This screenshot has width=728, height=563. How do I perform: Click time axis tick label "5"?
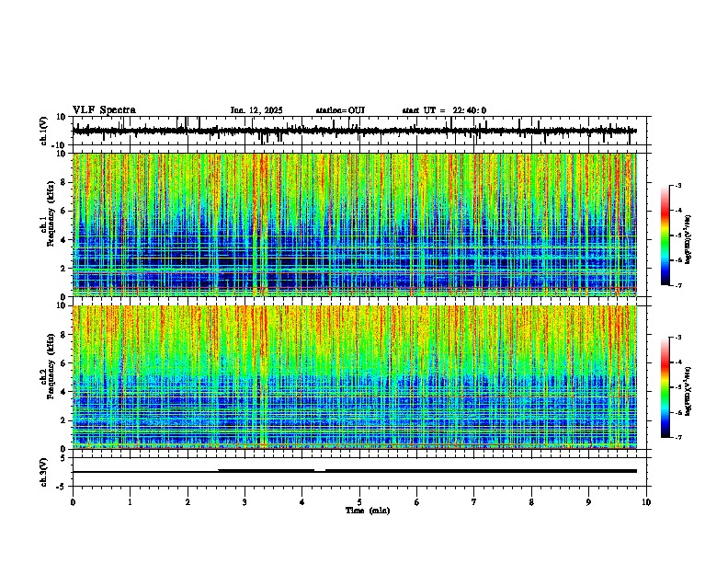click(359, 502)
